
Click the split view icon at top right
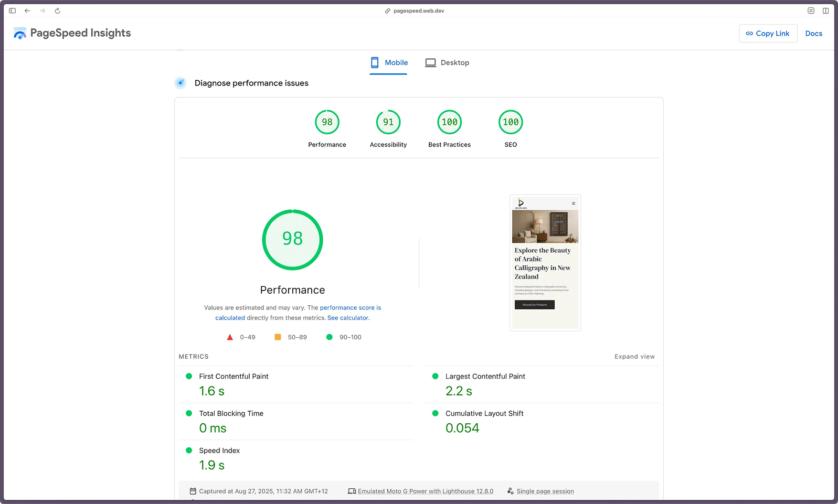pyautogui.click(x=825, y=10)
